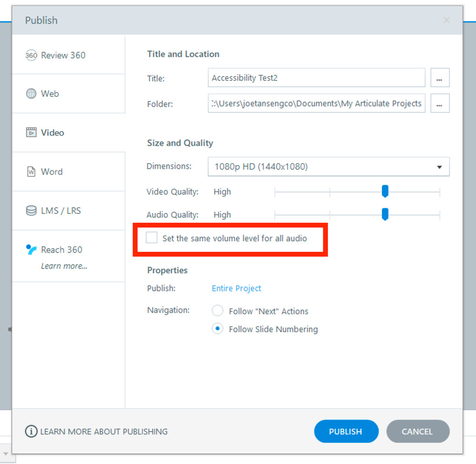Click the info icon beside Learn More

31,432
